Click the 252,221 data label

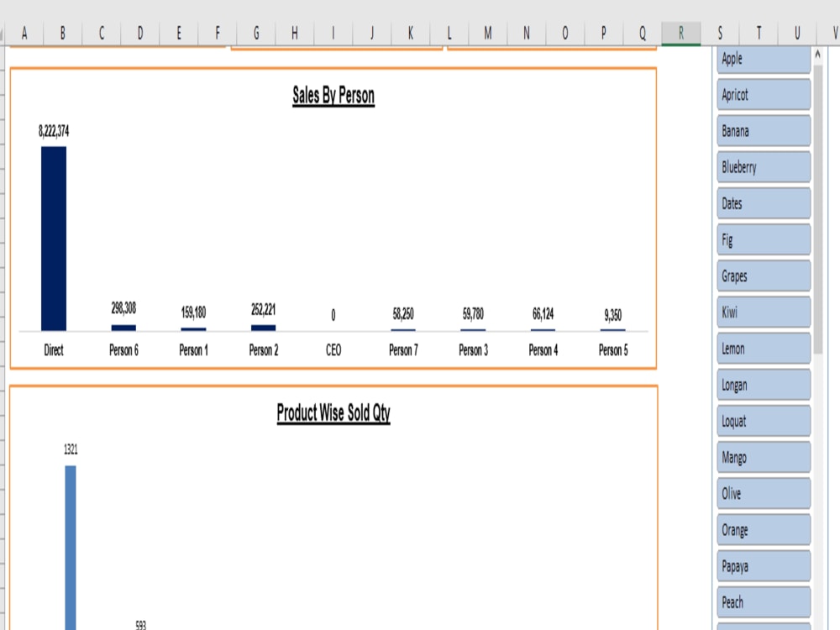263,309
